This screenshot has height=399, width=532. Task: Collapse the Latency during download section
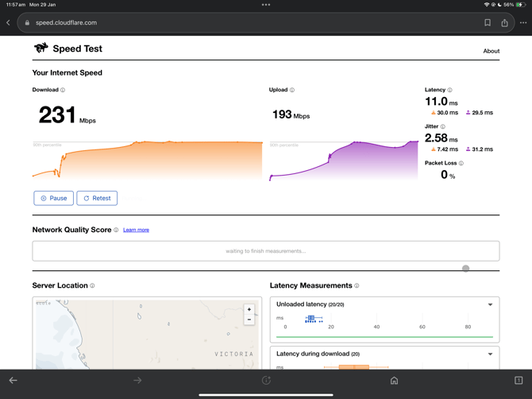pos(490,354)
